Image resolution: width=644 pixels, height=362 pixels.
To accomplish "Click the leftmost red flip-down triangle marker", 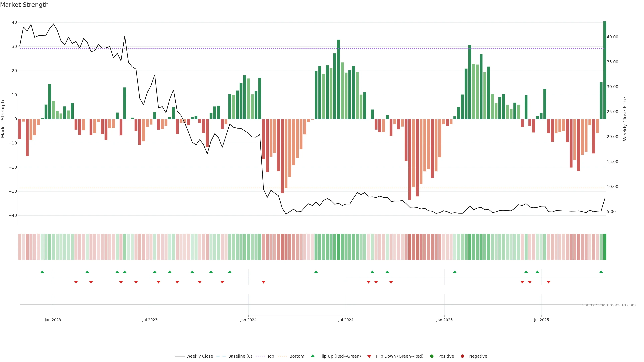I will pos(76,282).
